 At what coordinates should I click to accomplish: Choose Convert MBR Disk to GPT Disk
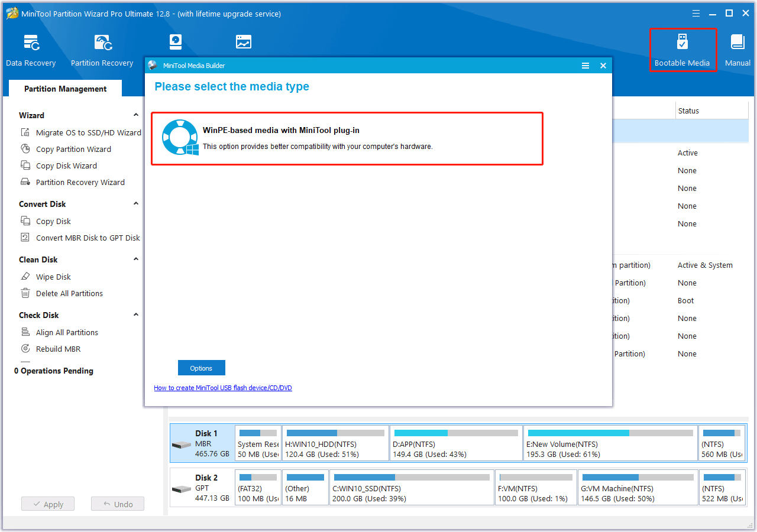[80, 238]
